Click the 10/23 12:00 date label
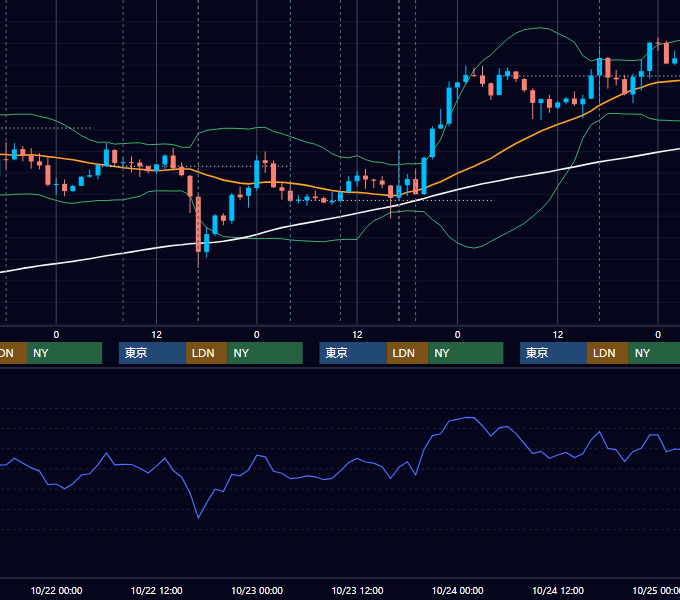This screenshot has width=680, height=600. 357,590
